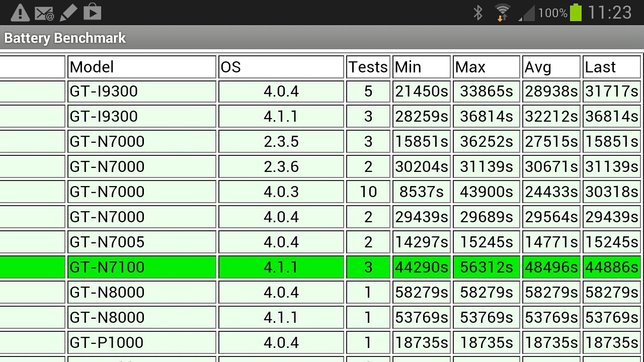Tap the pencil notification icon

click(68, 13)
